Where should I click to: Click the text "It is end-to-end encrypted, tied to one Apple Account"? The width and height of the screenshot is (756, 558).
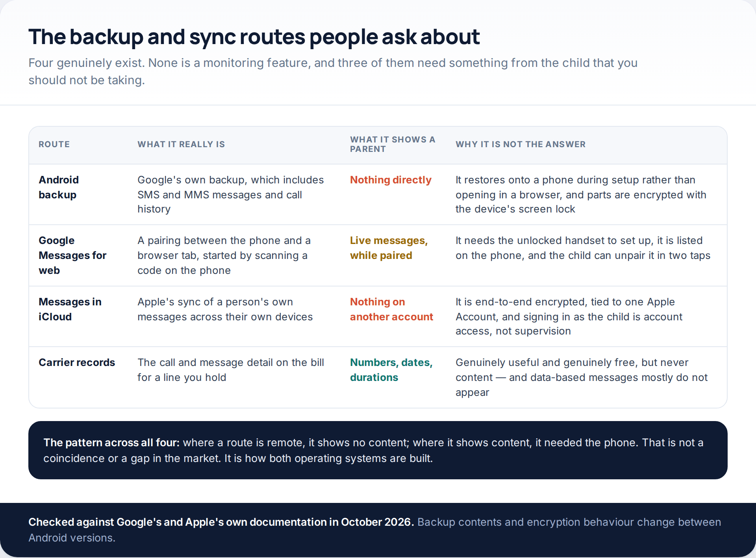point(569,316)
